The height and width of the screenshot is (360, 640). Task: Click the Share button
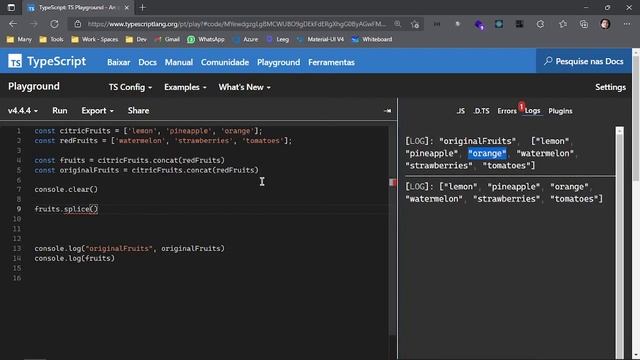pos(138,111)
